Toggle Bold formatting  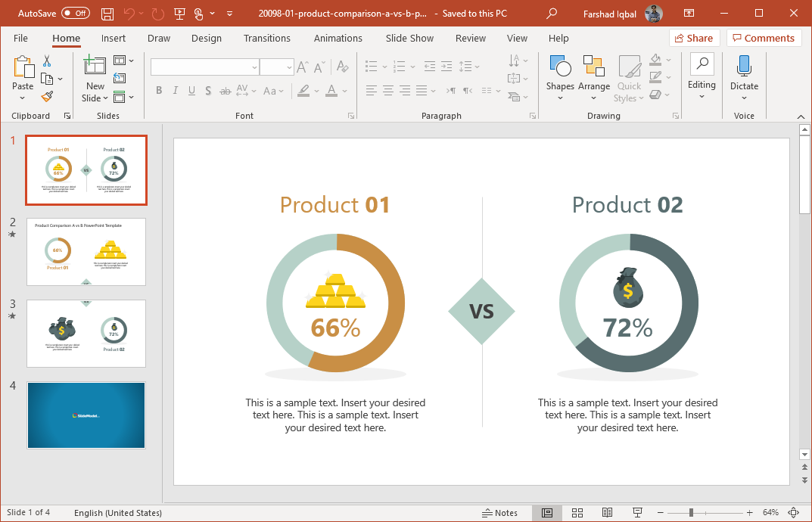(x=159, y=91)
